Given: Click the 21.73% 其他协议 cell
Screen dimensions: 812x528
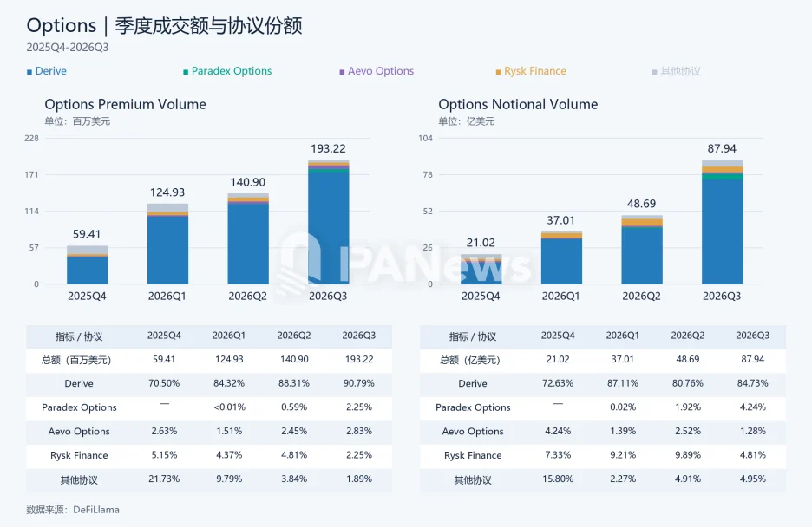Looking at the screenshot, I should point(164,479).
